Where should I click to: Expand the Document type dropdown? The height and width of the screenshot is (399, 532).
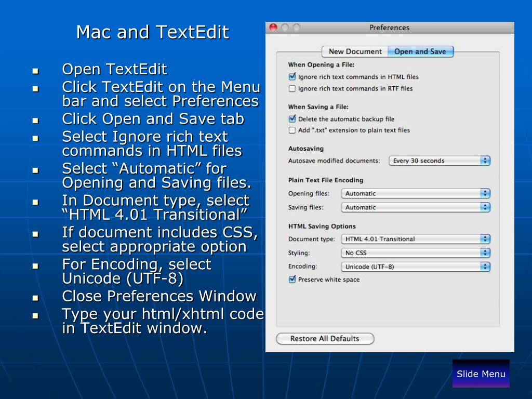click(416, 239)
